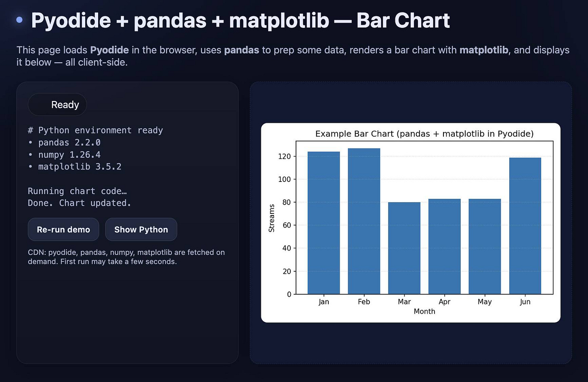Open the Show Python view
The height and width of the screenshot is (382, 588).
click(141, 229)
